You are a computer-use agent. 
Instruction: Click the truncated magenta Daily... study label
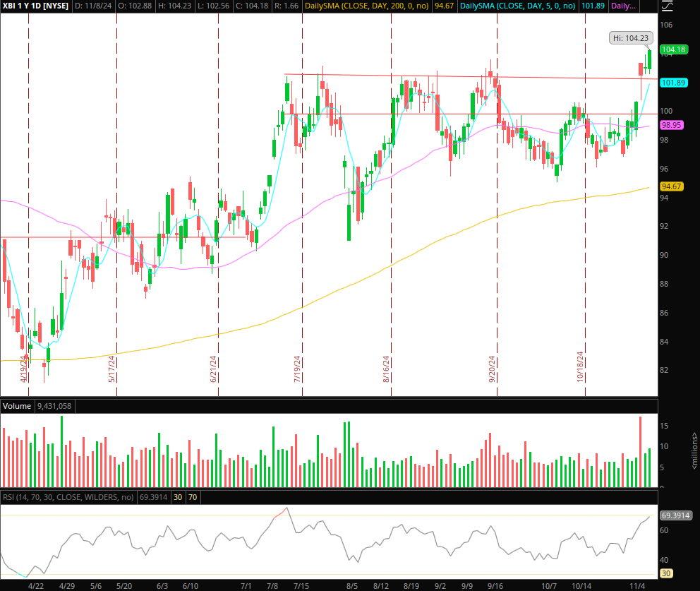(x=623, y=6)
